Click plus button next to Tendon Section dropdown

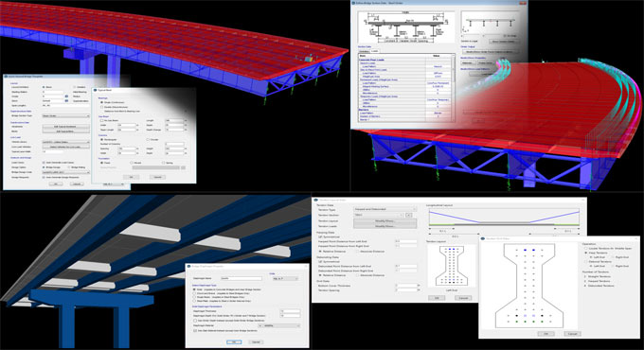(x=408, y=215)
